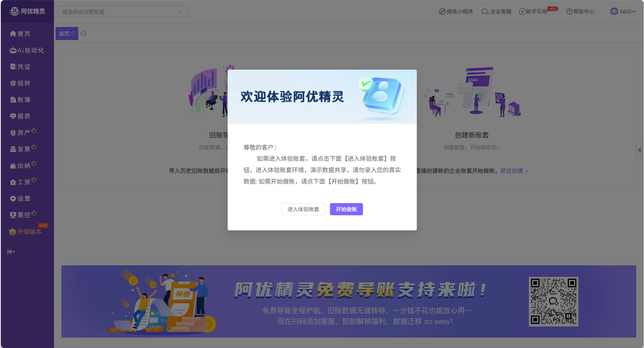Click the 6605 user avatar icon

pos(614,11)
